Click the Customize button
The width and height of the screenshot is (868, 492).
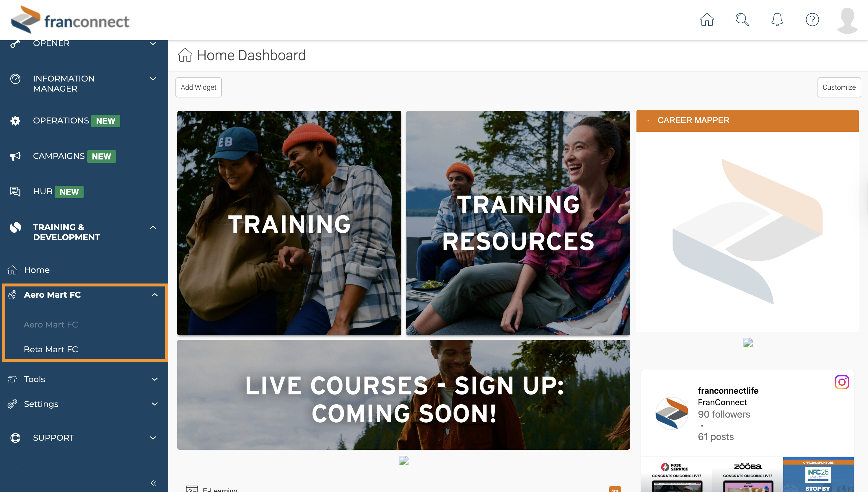838,87
